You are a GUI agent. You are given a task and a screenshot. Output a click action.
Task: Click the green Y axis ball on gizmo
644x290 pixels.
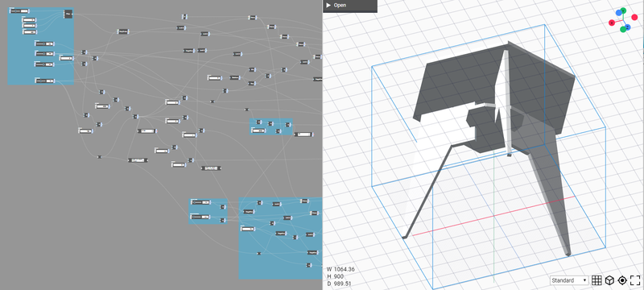623,10
